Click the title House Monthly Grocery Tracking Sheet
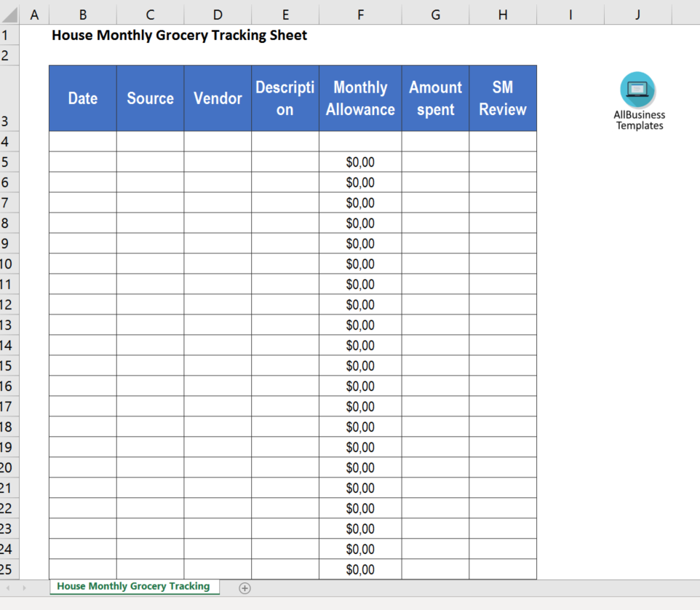Image resolution: width=700 pixels, height=610 pixels. tap(178, 34)
